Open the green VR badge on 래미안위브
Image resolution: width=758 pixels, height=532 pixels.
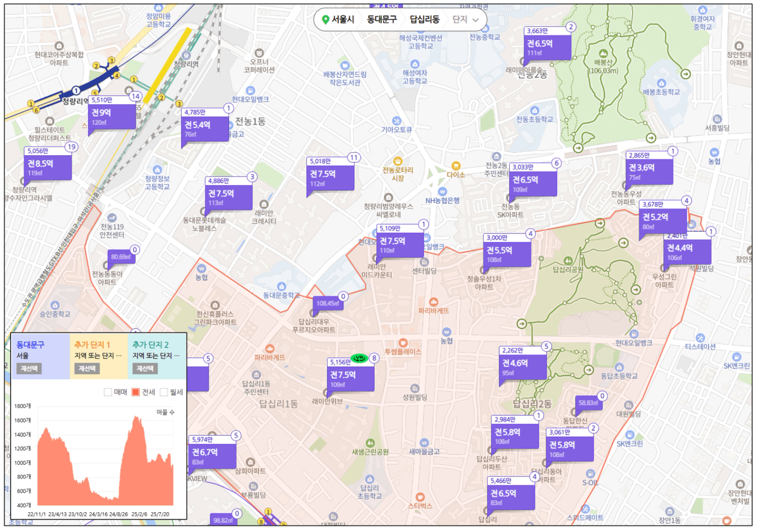point(360,359)
